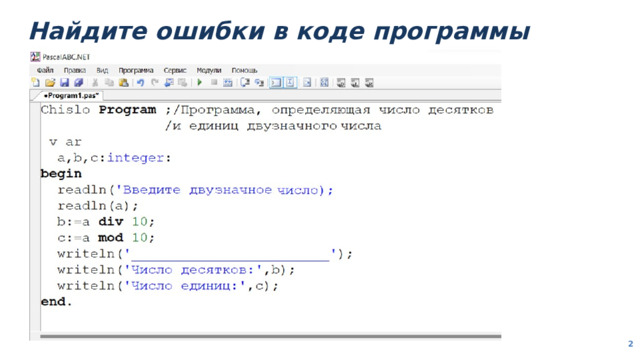This screenshot has width=640, height=360.
Task: Click the misspelled 'v ar' line
Action: pos(65,142)
